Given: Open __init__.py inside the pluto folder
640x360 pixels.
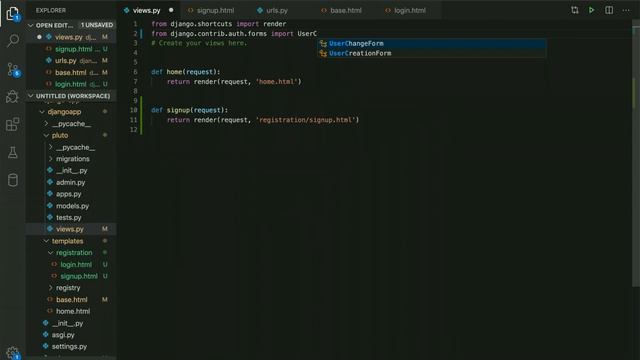Looking at the screenshot, I should [71, 171].
